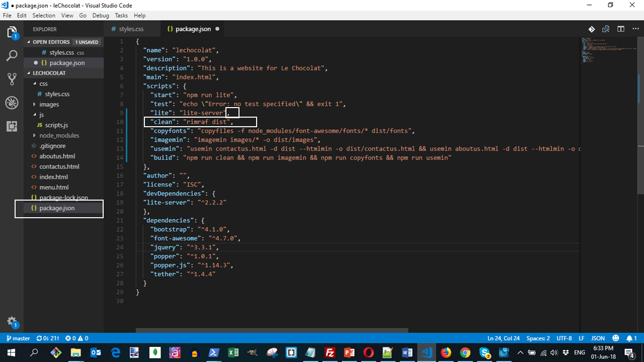Open the Go menu
Image resolution: width=644 pixels, height=362 pixels.
pyautogui.click(x=83, y=16)
